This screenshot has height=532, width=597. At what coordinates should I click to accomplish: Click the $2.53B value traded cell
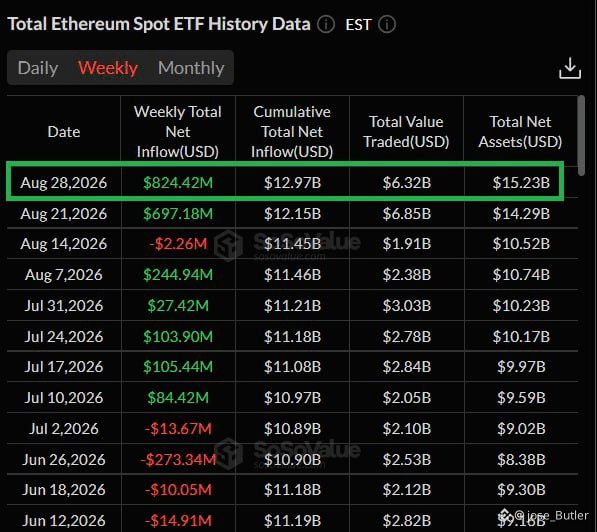407,460
